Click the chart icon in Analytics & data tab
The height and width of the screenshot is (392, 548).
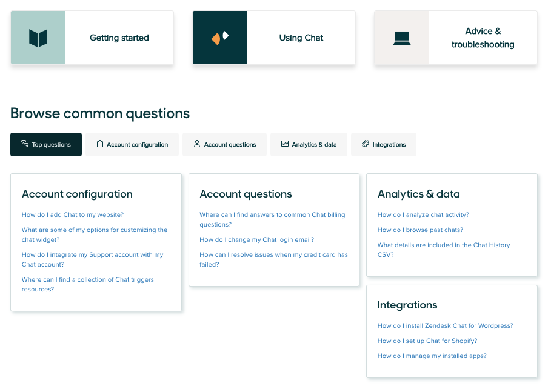coord(285,144)
